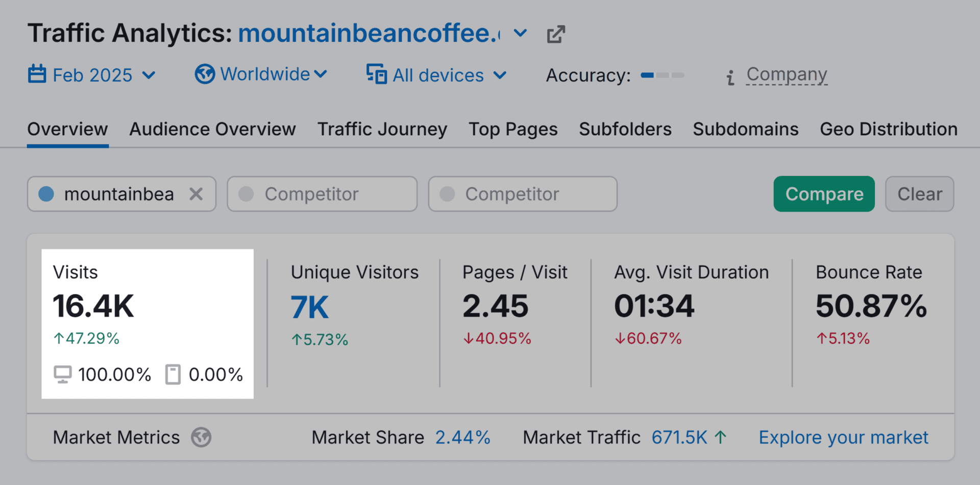Expand the domain name dropdown chevron

[520, 34]
